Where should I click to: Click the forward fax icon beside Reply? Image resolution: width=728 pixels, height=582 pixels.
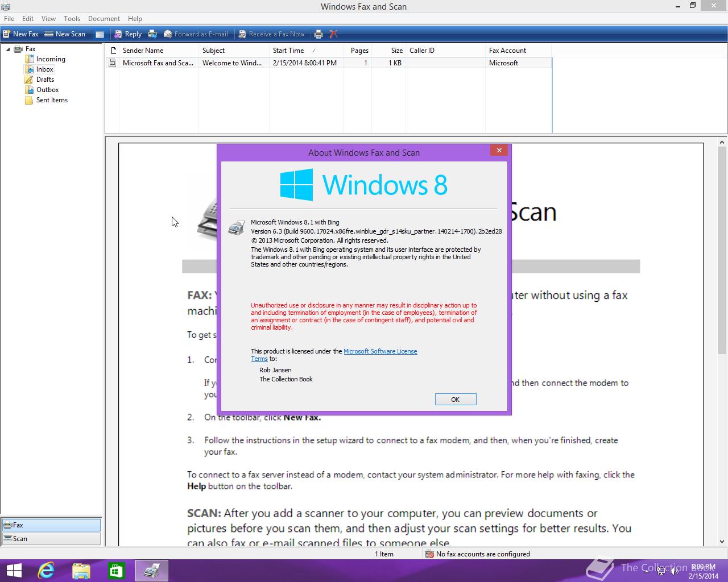(x=152, y=34)
